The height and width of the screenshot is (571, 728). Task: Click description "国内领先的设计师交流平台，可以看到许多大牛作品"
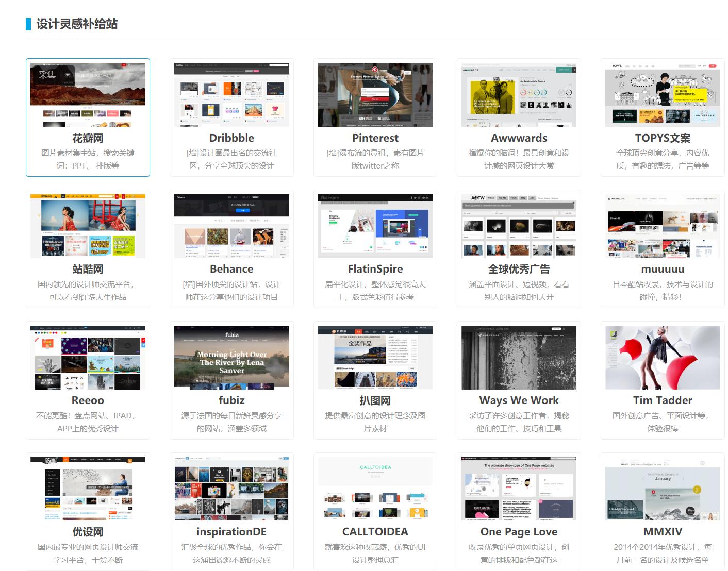point(88,291)
